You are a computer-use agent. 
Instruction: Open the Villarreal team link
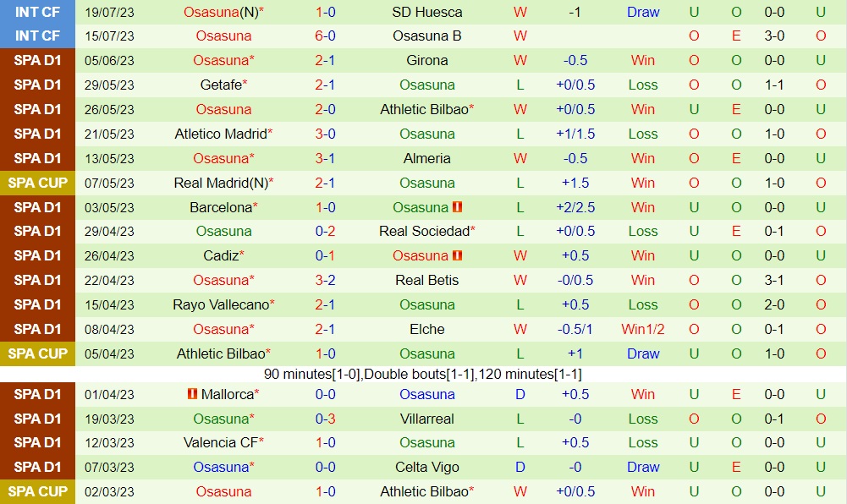[427, 419]
